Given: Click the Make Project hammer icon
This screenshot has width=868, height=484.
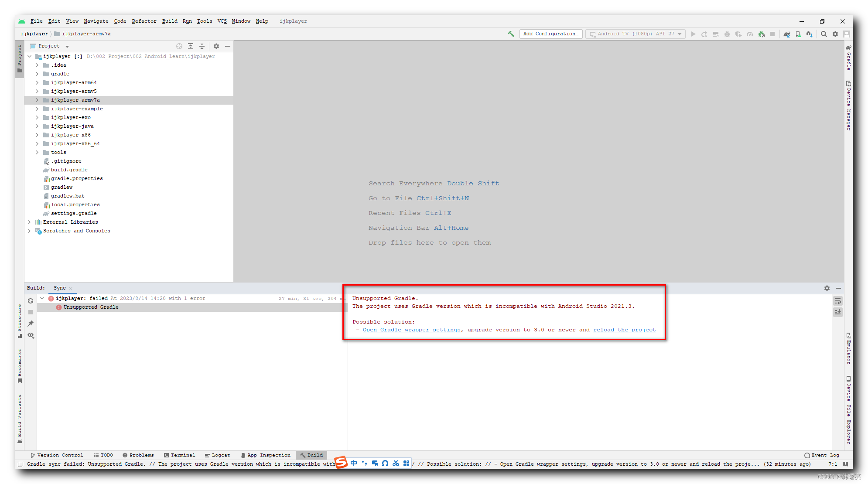Looking at the screenshot, I should [511, 34].
